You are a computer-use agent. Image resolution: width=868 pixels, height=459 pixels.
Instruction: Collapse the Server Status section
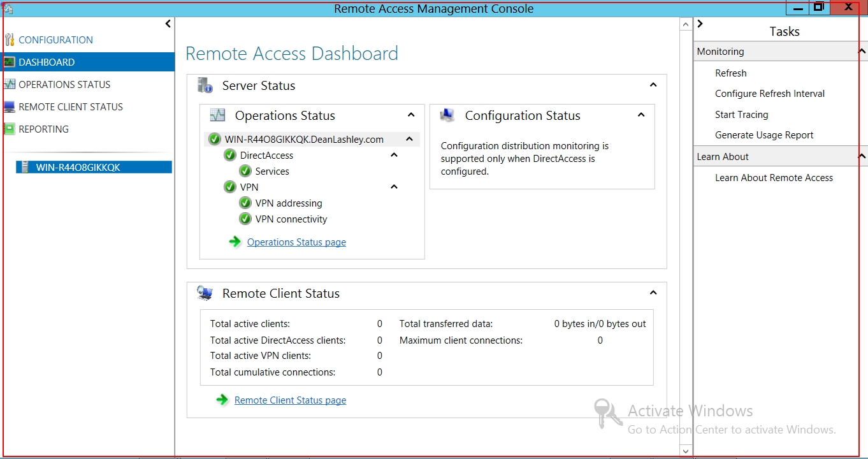[x=653, y=85]
